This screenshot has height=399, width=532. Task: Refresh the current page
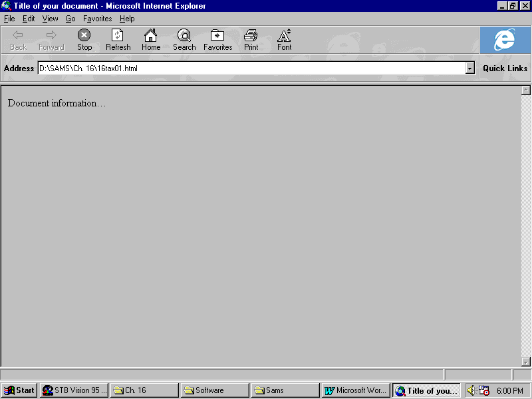pyautogui.click(x=118, y=40)
